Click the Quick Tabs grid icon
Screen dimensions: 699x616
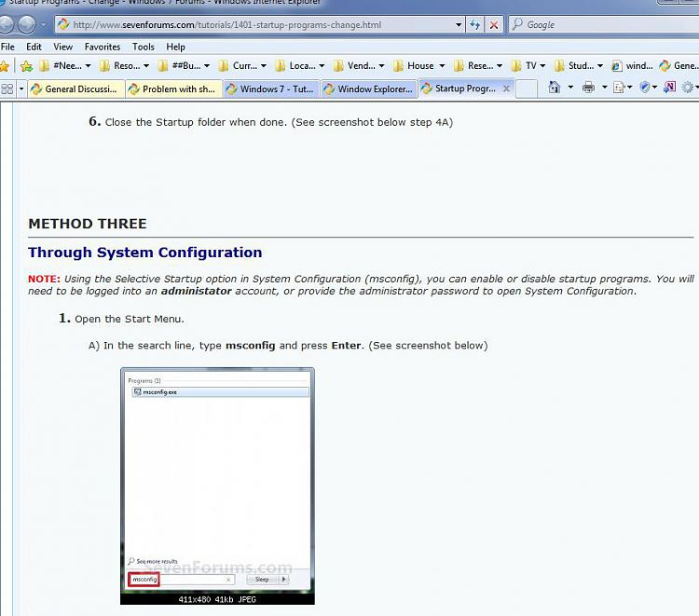[x=7, y=89]
